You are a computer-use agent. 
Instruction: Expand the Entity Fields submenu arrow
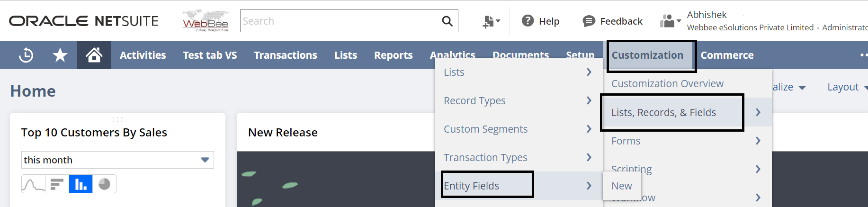[x=589, y=186]
